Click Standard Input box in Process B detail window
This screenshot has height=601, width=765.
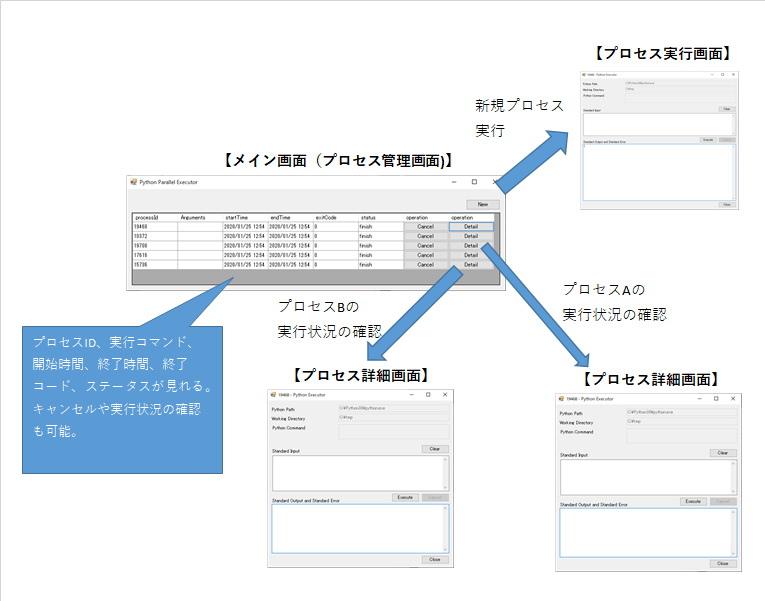click(360, 473)
